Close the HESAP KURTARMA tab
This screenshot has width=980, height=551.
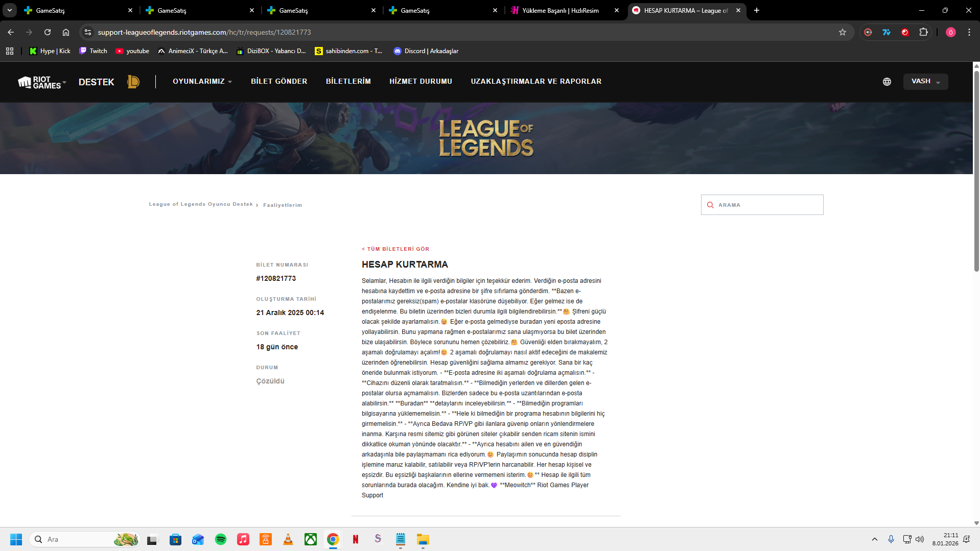coord(738,10)
